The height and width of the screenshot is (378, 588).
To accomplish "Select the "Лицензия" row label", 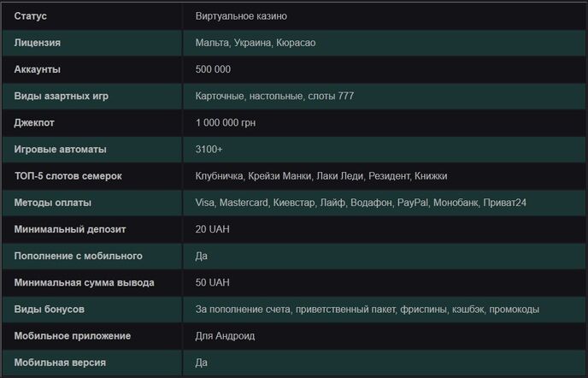I will click(x=38, y=43).
